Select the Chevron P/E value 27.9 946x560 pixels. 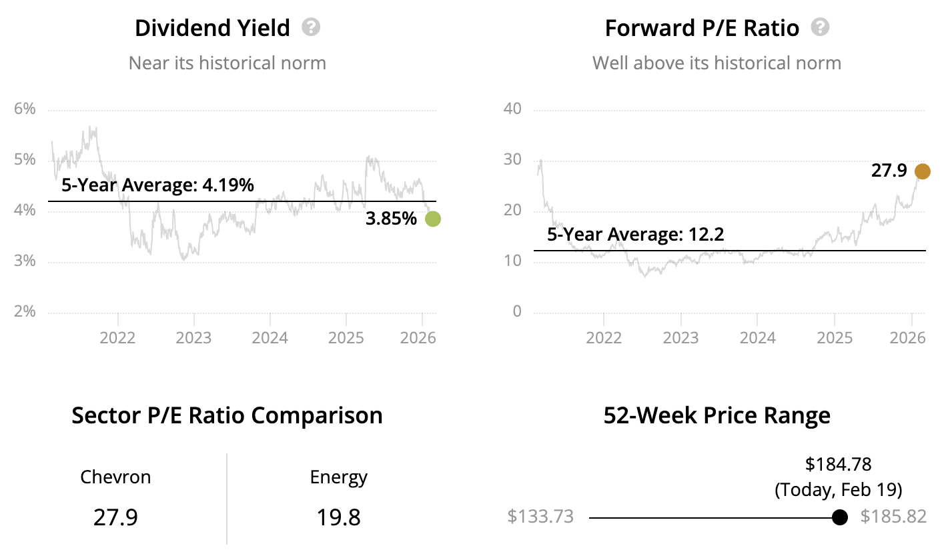click(115, 517)
